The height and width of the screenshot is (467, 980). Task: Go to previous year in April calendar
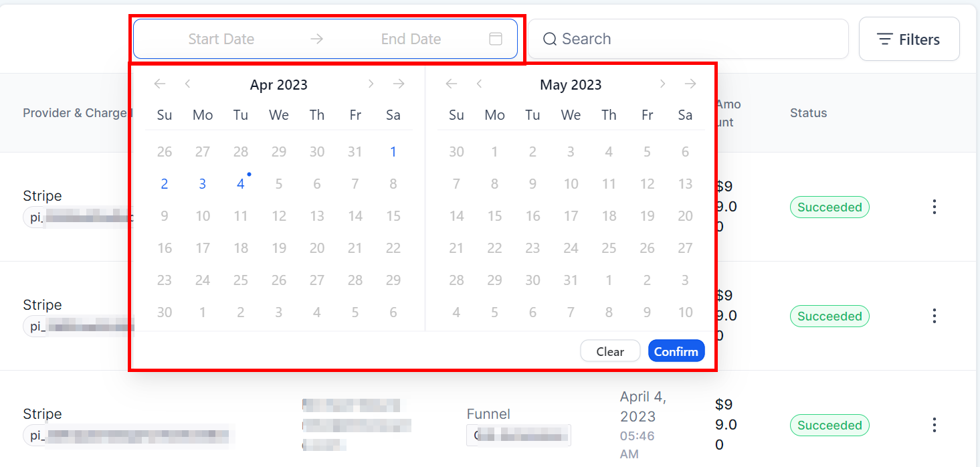pyautogui.click(x=159, y=84)
